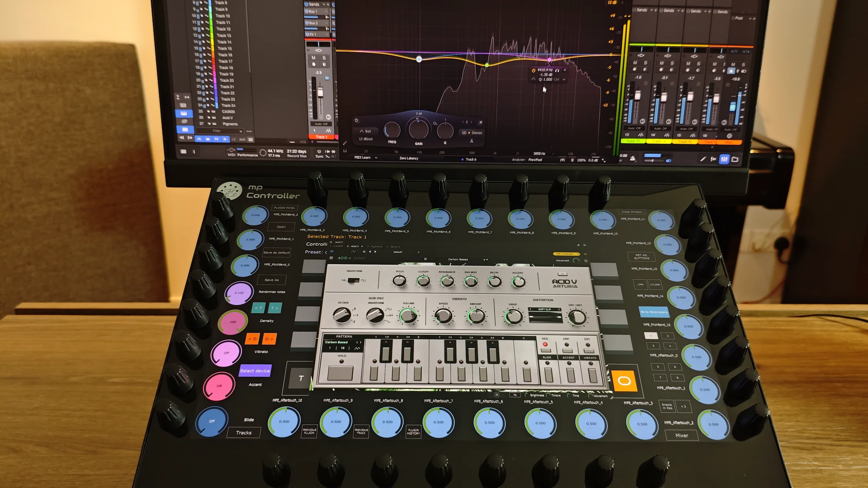The width and height of the screenshot is (868, 488).
Task: Click the pencil edit icon in bottom toolbar
Action: click(x=703, y=159)
